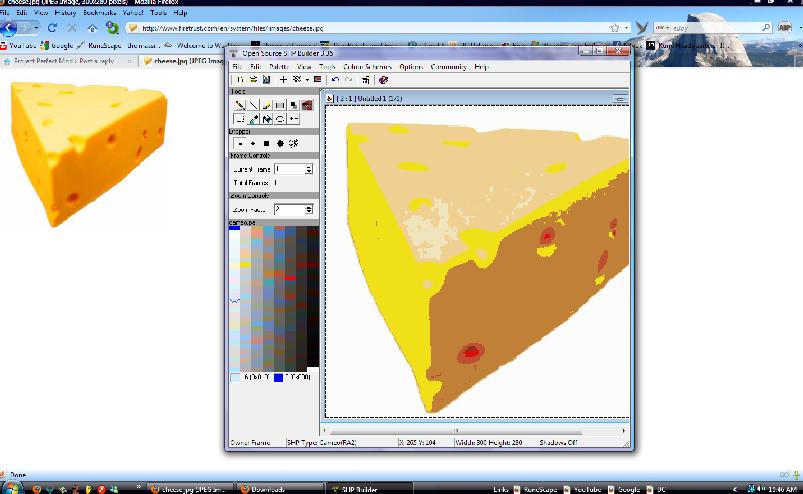Screen dimensions: 803x494
Task: Open the Palette menu in SHP Builder
Action: tap(279, 66)
